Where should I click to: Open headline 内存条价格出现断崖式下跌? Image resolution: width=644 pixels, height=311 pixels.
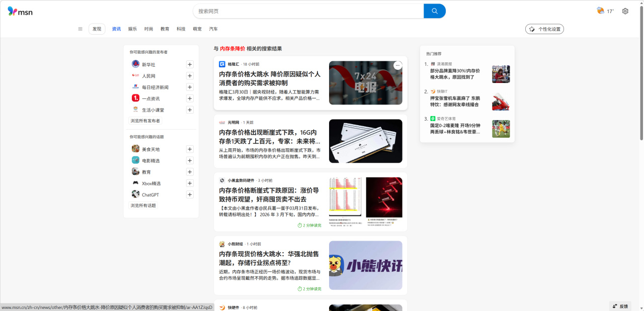click(270, 137)
